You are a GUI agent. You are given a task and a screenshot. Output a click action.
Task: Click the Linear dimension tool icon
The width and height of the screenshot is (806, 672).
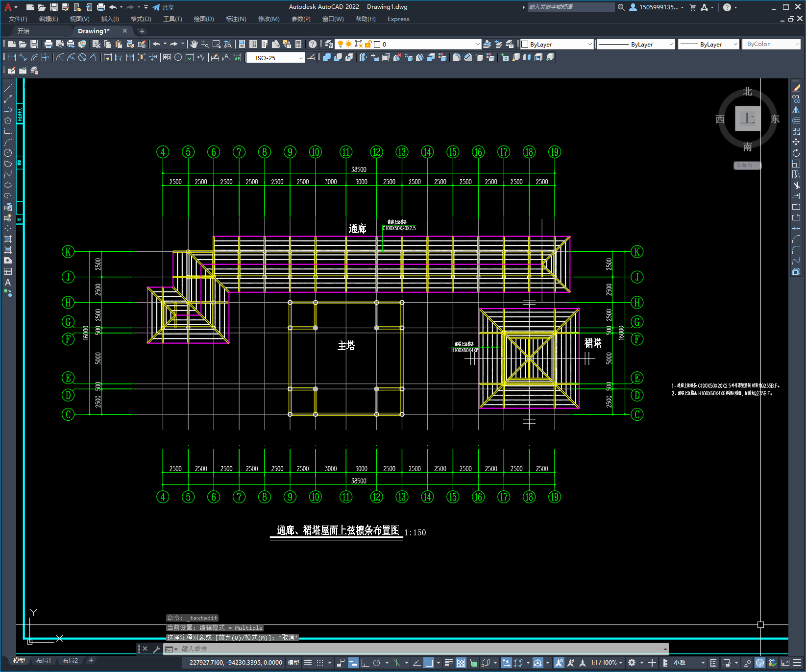pos(12,57)
